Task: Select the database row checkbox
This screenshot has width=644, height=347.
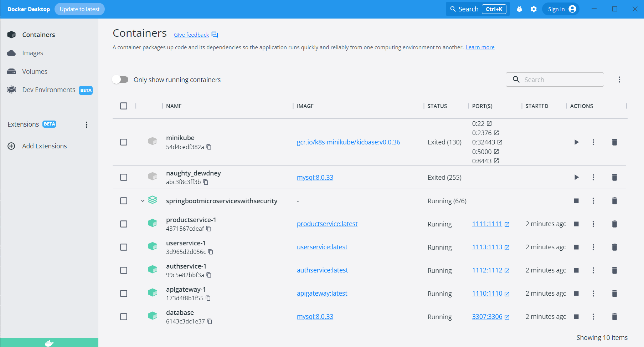Action: point(124,317)
